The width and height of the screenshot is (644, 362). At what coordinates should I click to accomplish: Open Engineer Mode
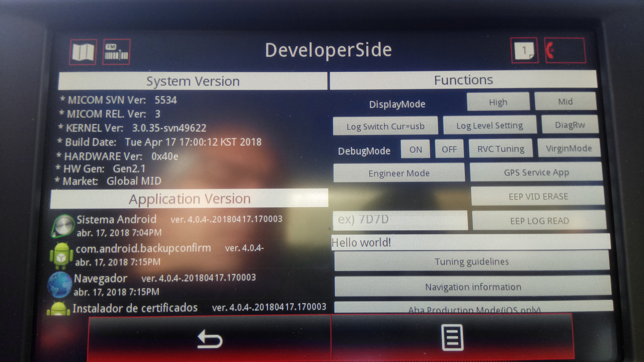pyautogui.click(x=399, y=173)
